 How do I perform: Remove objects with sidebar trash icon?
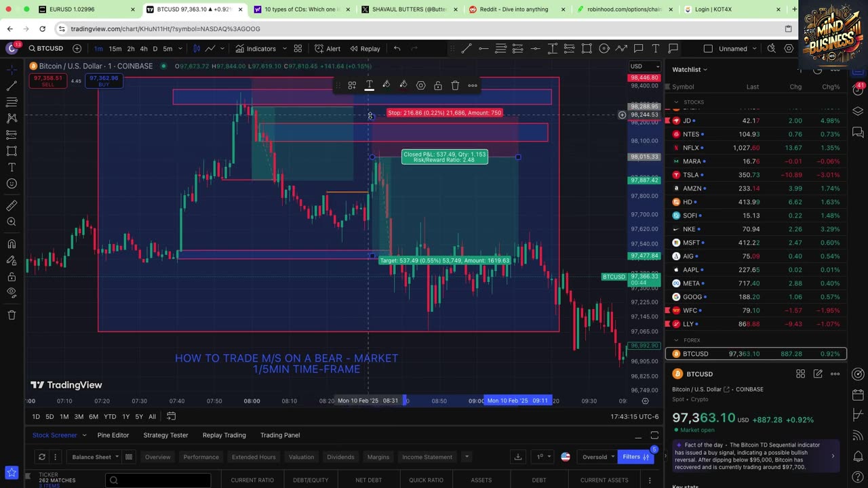pos(12,315)
